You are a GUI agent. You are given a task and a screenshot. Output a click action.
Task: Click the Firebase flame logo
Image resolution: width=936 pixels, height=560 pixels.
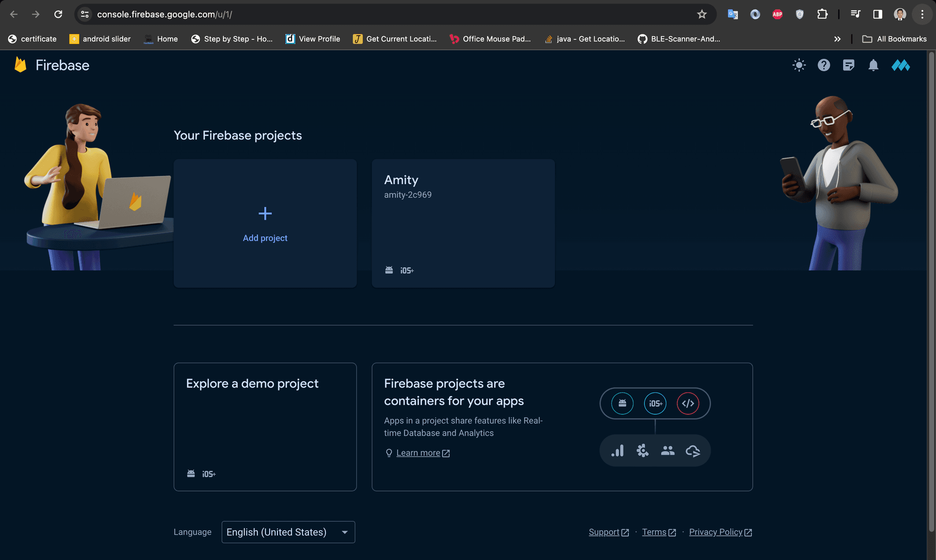point(20,65)
